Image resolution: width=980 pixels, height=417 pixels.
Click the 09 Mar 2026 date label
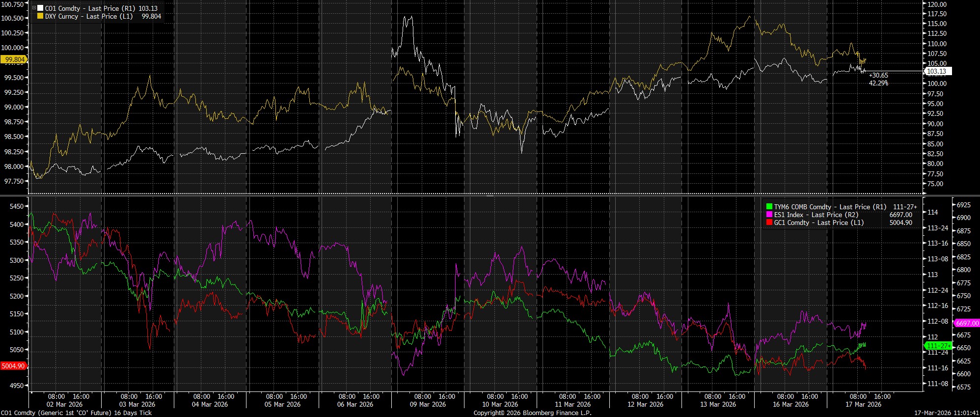tap(428, 404)
